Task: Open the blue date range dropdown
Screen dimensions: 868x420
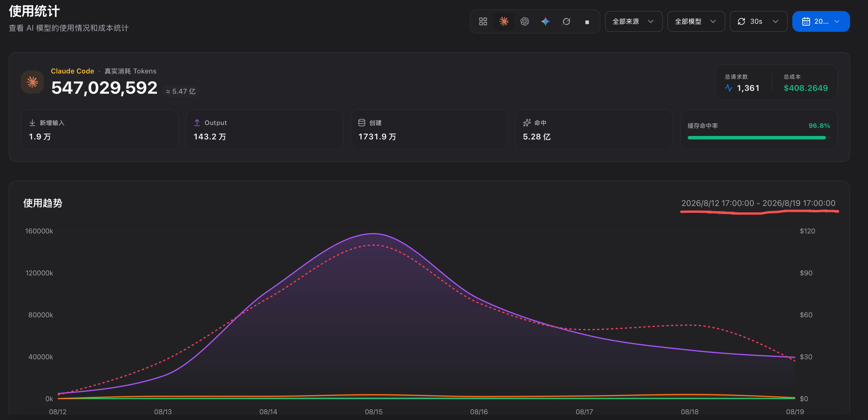Action: [821, 22]
